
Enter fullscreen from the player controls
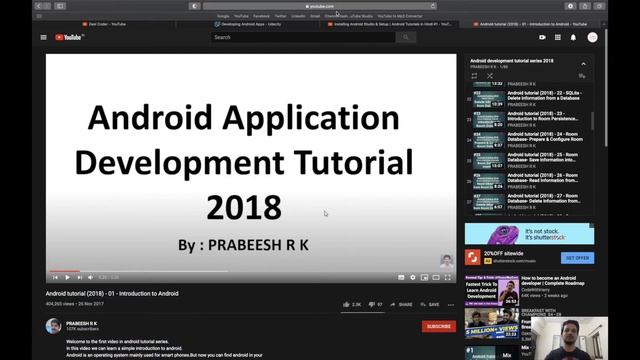click(x=448, y=278)
